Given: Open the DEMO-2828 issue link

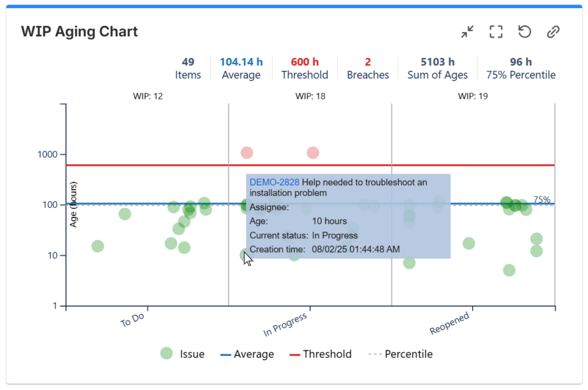Looking at the screenshot, I should tap(274, 182).
